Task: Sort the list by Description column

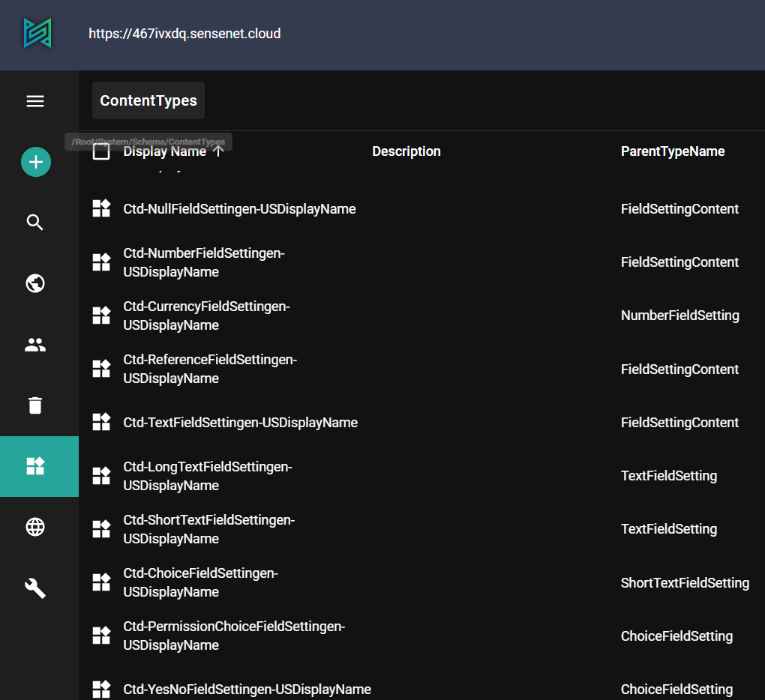Action: (x=406, y=151)
